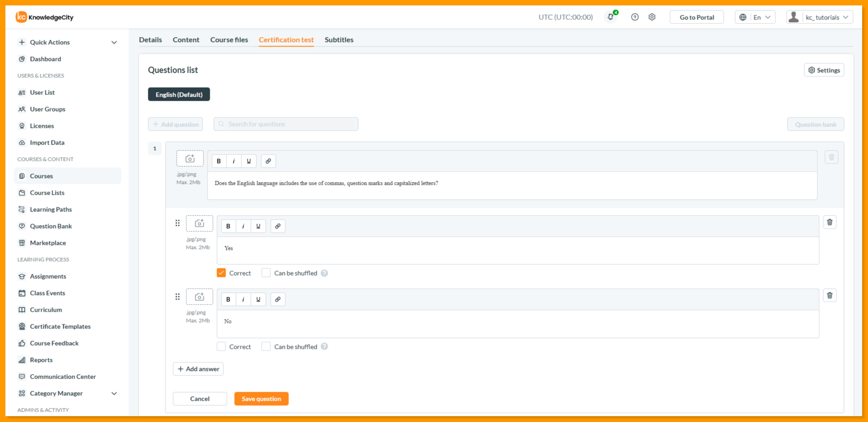Upload image for the question text

[x=190, y=159]
